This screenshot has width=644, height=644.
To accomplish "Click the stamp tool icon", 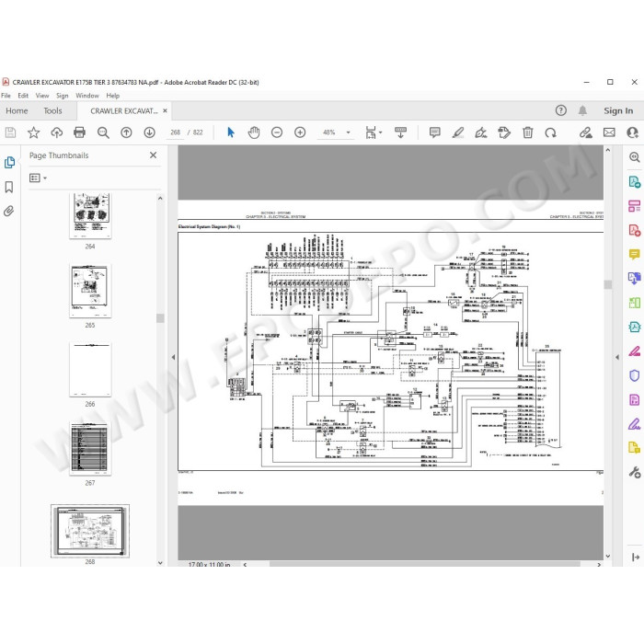I will (x=504, y=132).
